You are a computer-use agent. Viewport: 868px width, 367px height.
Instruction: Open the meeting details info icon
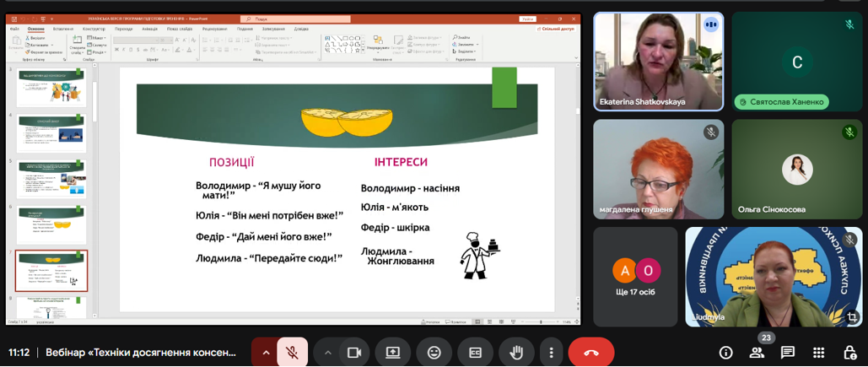click(725, 353)
